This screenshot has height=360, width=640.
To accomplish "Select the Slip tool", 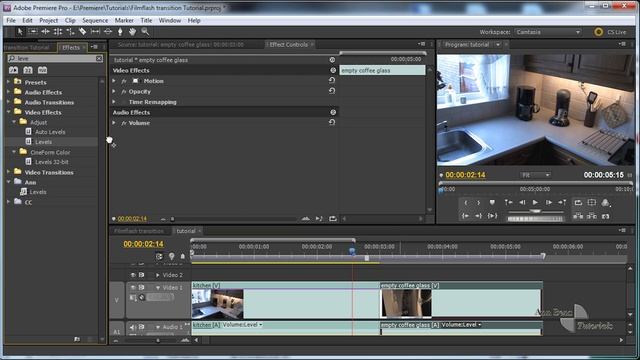I will [x=95, y=32].
